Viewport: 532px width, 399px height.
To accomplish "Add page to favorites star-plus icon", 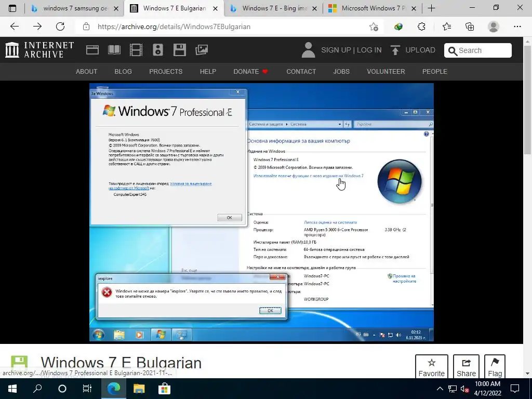I will coord(374,26).
